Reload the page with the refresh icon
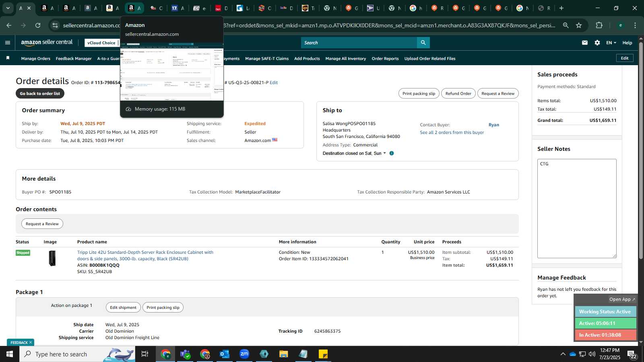Screen dimensions: 644x362 click(x=38, y=25)
